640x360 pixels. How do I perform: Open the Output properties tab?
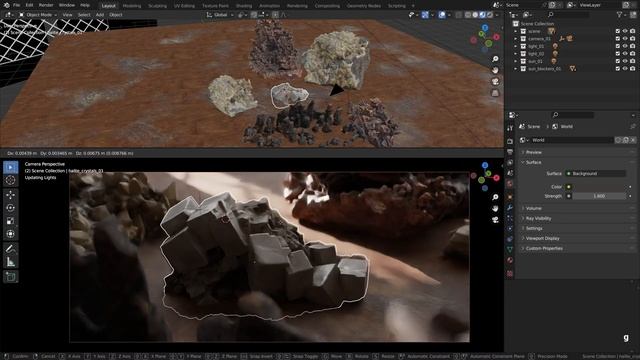510,152
